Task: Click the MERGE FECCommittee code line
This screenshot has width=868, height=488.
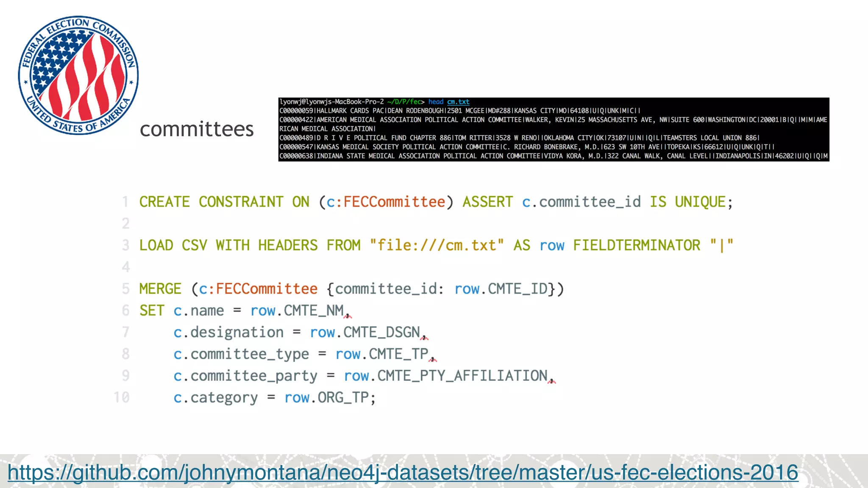Action: (352, 289)
